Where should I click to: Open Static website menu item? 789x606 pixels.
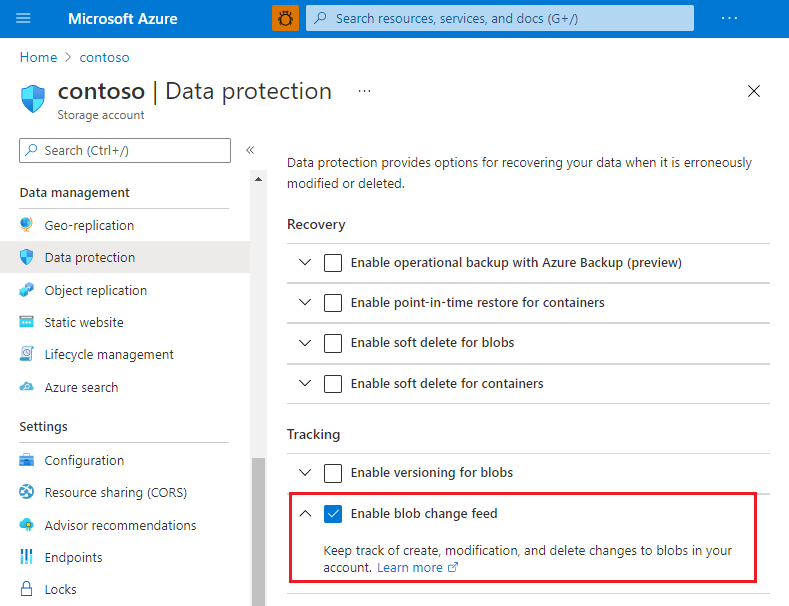[x=84, y=323]
